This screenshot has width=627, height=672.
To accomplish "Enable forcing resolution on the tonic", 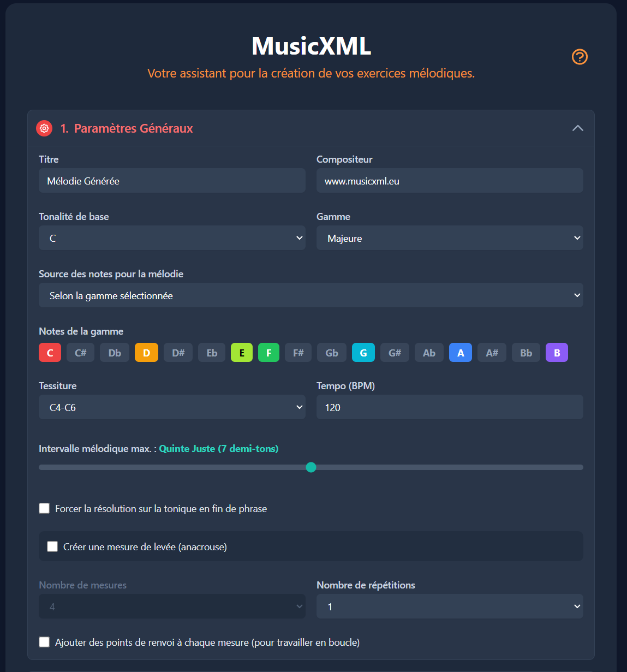I will click(45, 508).
